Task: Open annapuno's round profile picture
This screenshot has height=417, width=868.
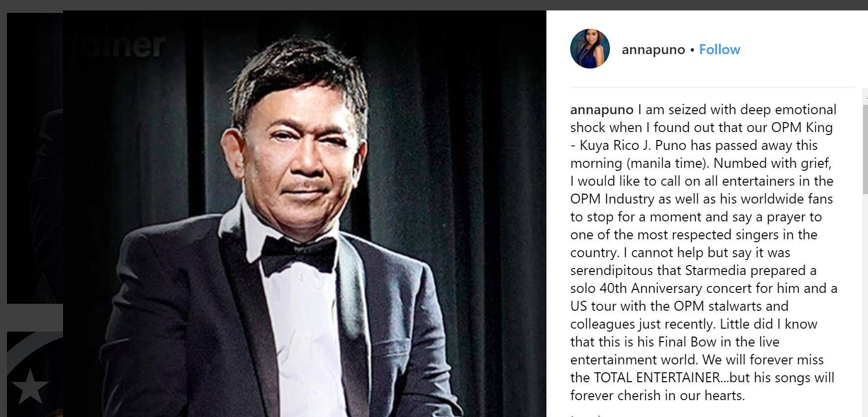Action: (x=590, y=49)
